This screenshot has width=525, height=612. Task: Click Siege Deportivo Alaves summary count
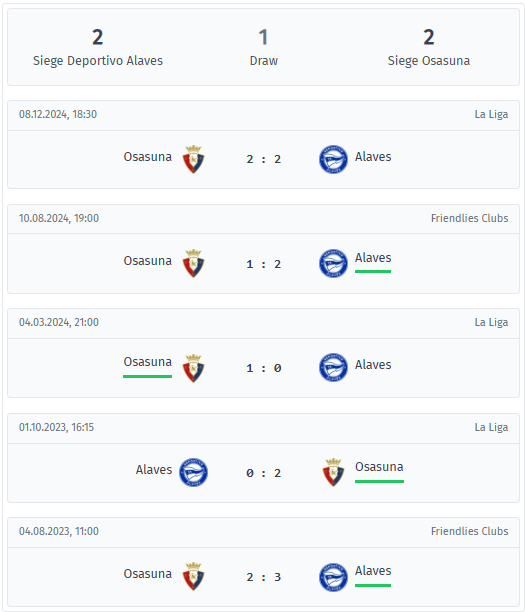tap(98, 37)
